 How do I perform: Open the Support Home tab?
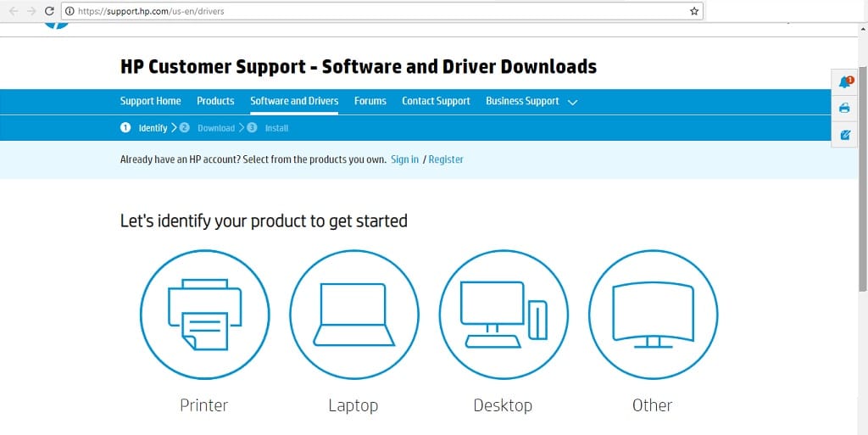151,101
